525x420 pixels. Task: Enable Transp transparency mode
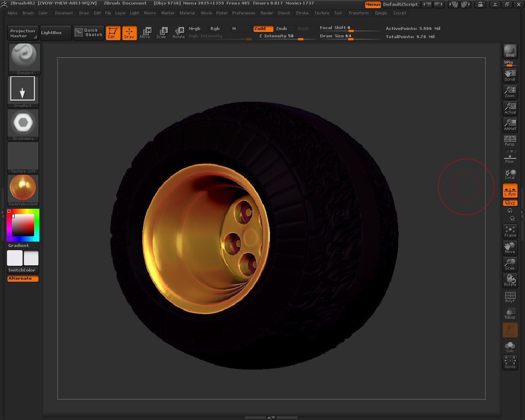[x=510, y=313]
